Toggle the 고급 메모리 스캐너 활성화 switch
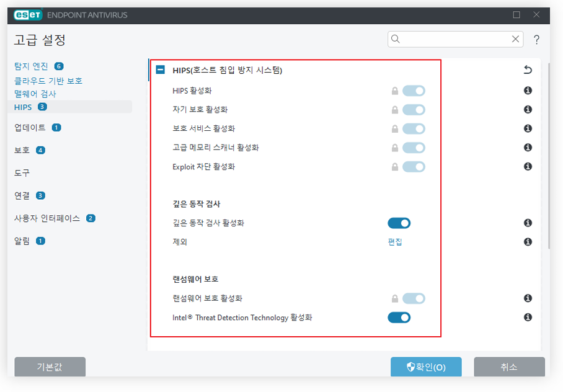Image resolution: width=563 pixels, height=392 pixels. (x=414, y=148)
